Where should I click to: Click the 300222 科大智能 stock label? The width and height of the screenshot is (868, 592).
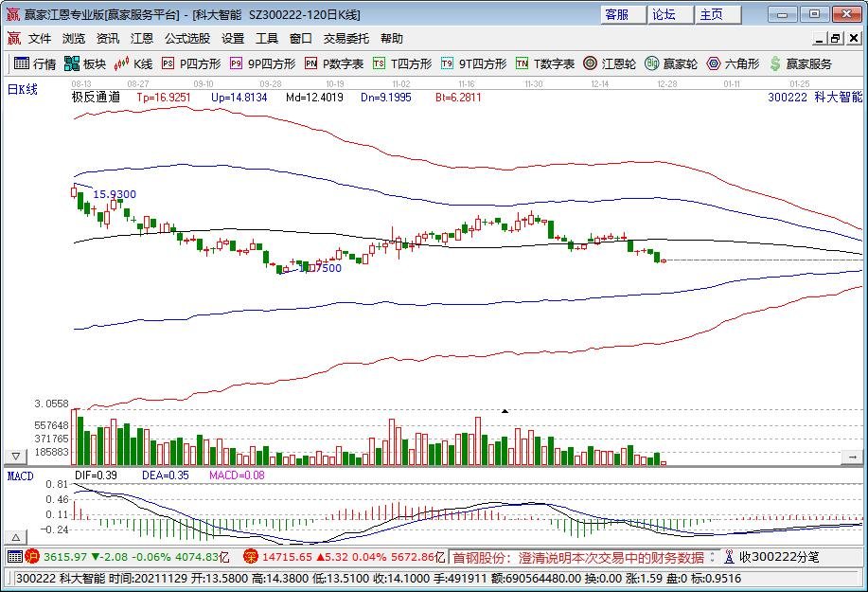[x=815, y=98]
